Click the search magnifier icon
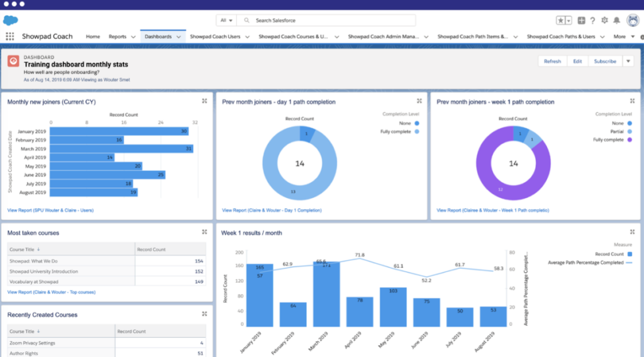 247,20
